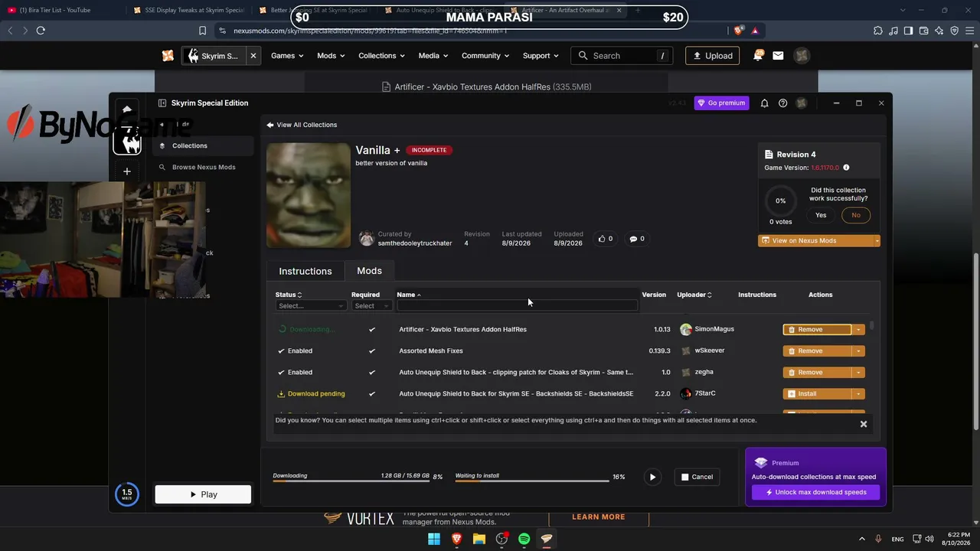The width and height of the screenshot is (980, 551).
Task: Open Nexus Mods home logo
Action: [x=168, y=56]
